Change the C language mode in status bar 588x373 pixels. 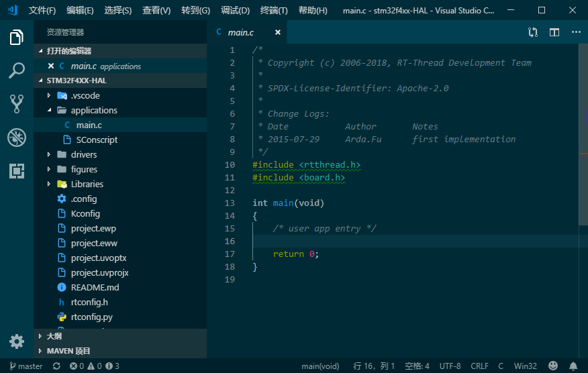pos(501,366)
